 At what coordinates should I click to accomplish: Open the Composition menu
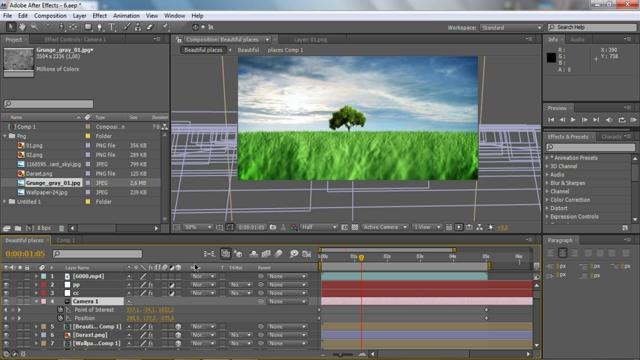click(50, 16)
